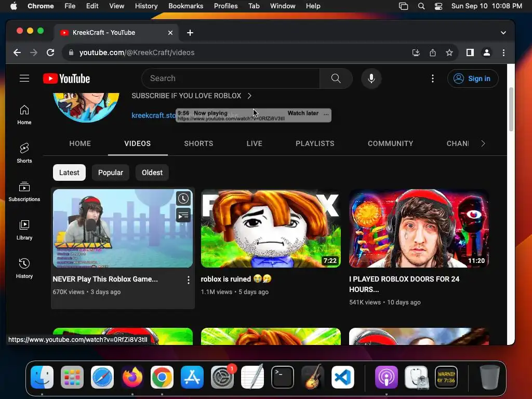The height and width of the screenshot is (399, 532).
Task: Show more channel tabs with right arrow
Action: 483,143
